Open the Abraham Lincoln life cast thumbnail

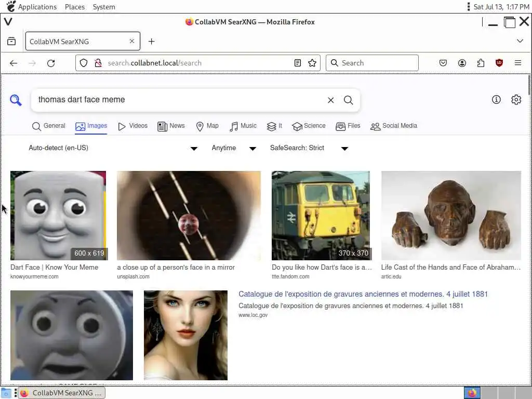click(x=451, y=216)
